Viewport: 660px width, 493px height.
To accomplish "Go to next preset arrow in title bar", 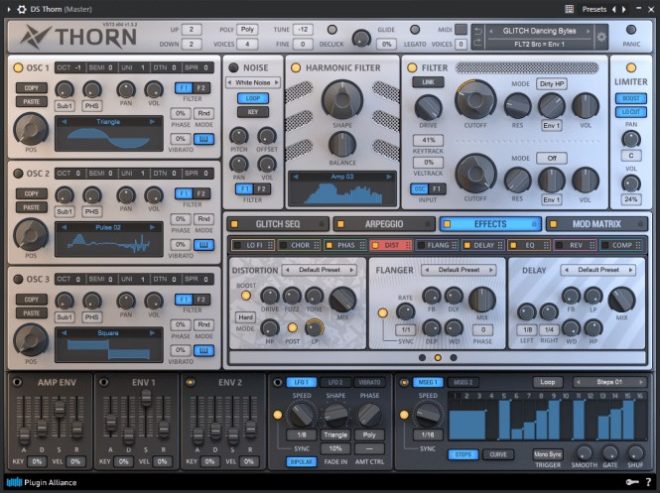I will point(624,9).
